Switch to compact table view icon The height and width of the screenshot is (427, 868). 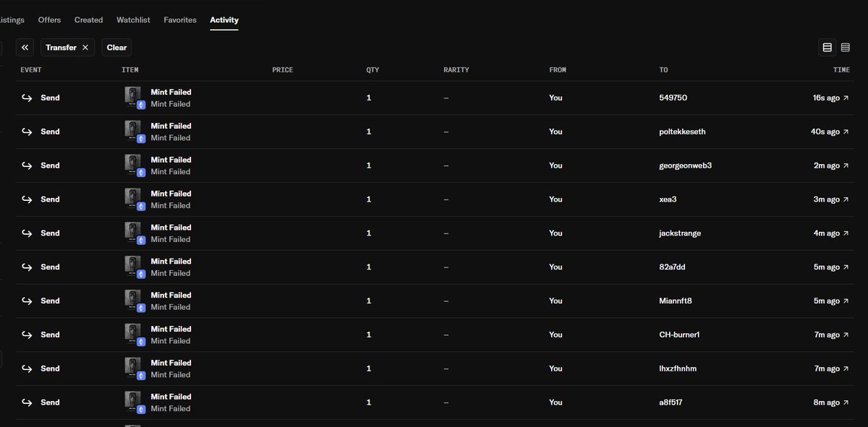[x=845, y=48]
